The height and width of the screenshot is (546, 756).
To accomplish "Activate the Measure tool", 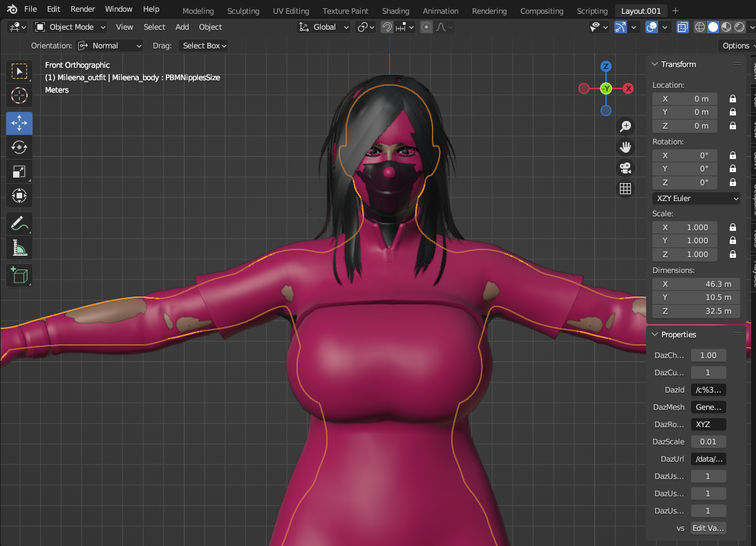I will (x=19, y=248).
